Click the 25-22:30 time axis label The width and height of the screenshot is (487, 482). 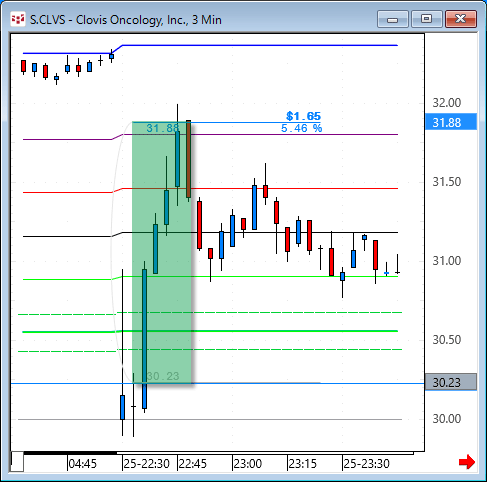[146, 464]
